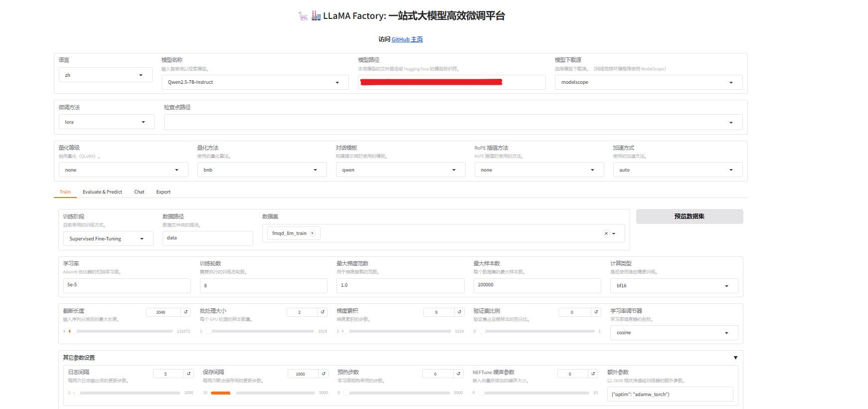Click the 预览数据集 button

[690, 216]
